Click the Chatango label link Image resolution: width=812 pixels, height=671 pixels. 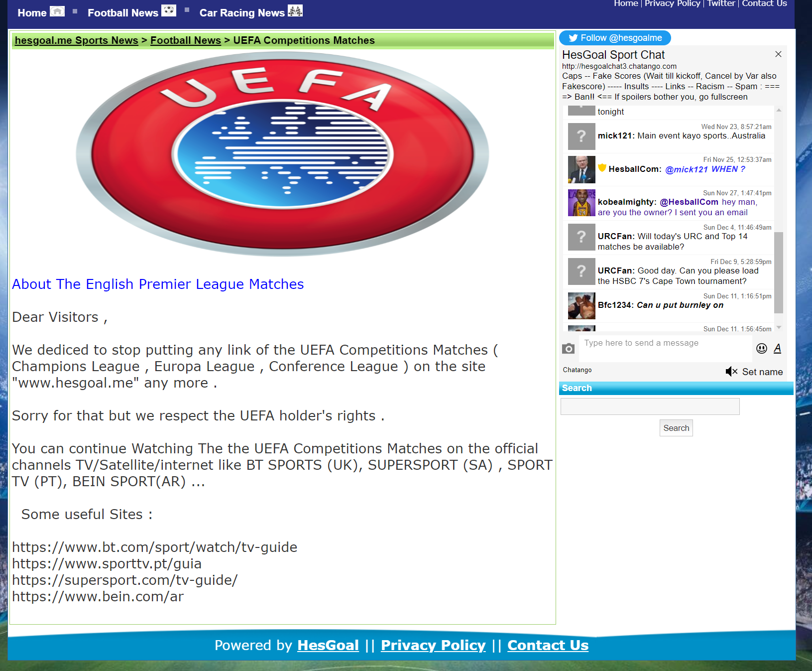577,370
